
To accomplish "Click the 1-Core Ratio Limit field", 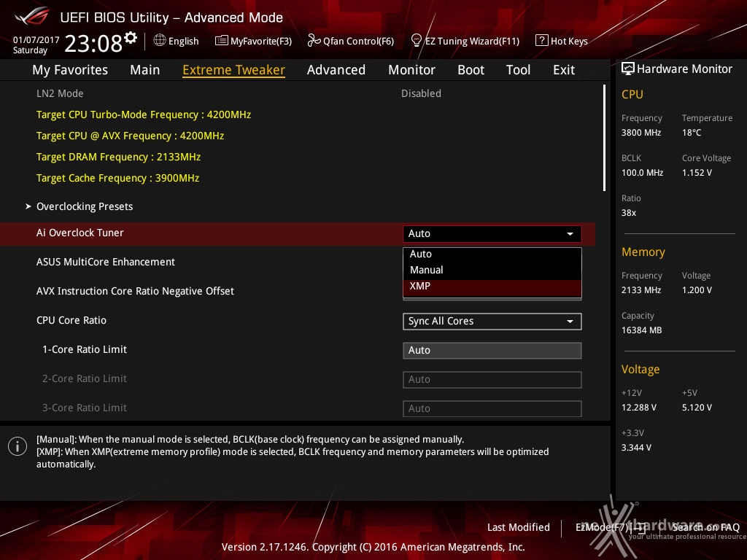I will (492, 351).
